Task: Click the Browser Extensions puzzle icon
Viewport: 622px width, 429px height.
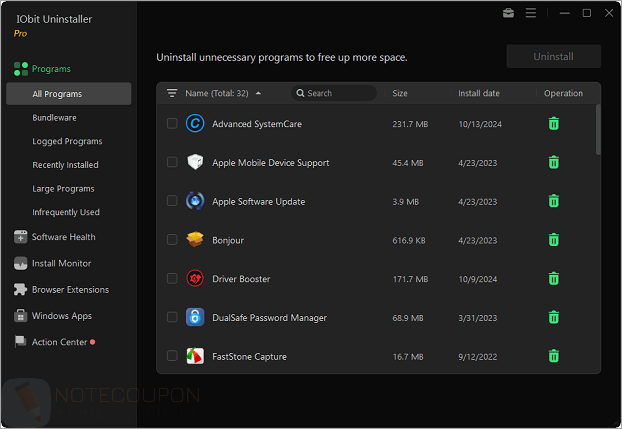Action: (21, 290)
